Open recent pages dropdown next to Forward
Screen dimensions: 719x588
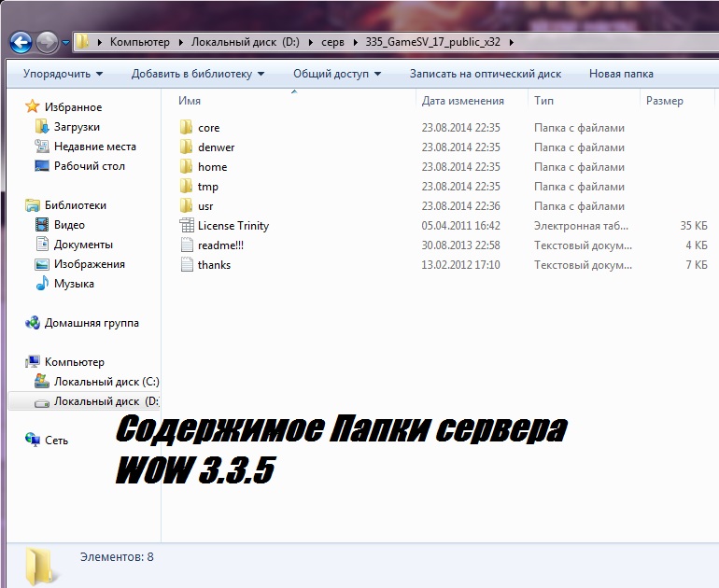click(65, 43)
